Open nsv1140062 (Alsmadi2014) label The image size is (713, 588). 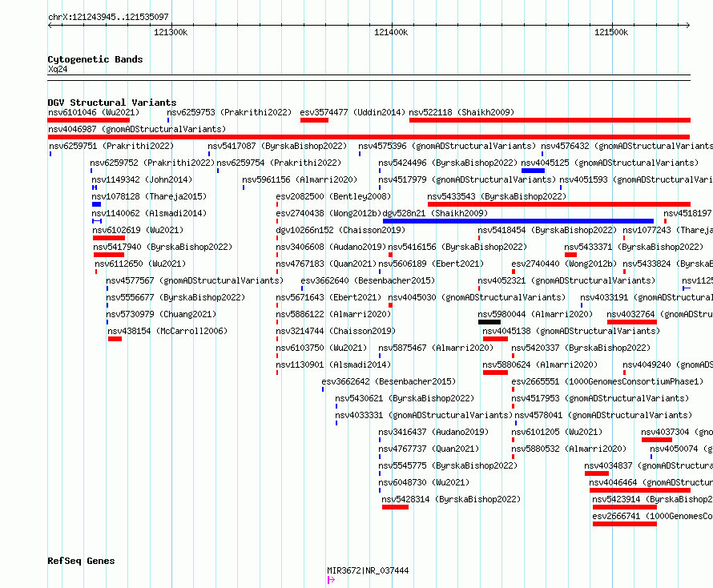[x=149, y=213]
